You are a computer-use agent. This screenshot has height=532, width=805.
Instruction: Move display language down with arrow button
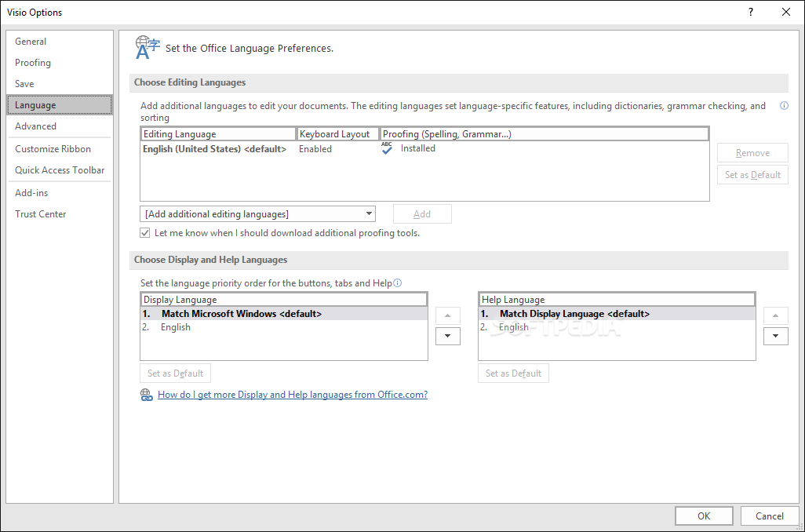click(x=447, y=335)
